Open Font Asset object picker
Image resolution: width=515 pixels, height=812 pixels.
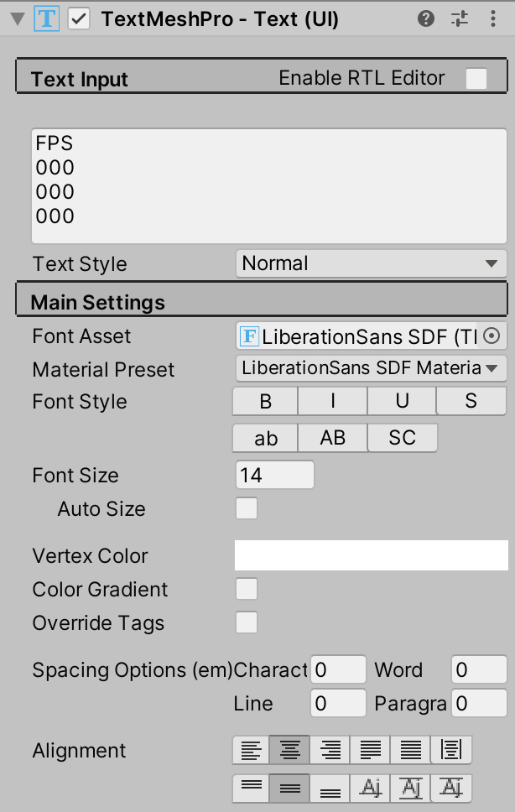tap(492, 336)
